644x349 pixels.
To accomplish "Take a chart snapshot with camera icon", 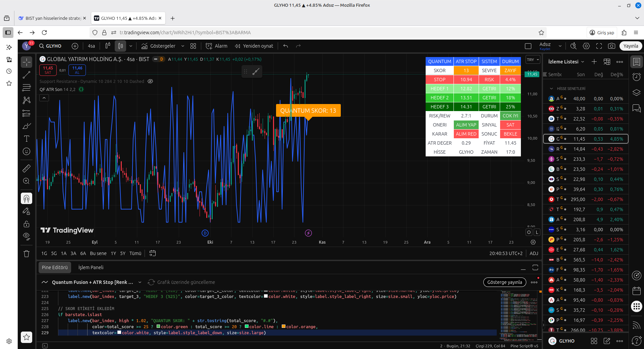I will 611,46.
